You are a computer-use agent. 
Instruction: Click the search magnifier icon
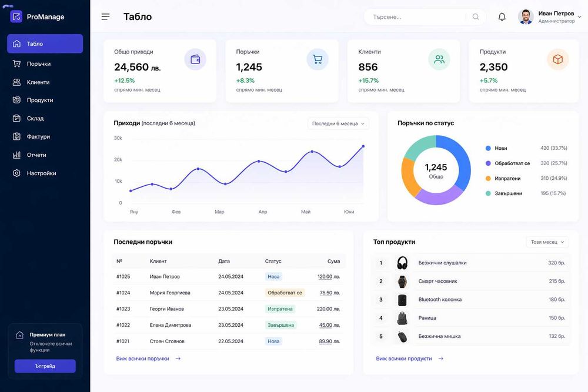pos(476,17)
